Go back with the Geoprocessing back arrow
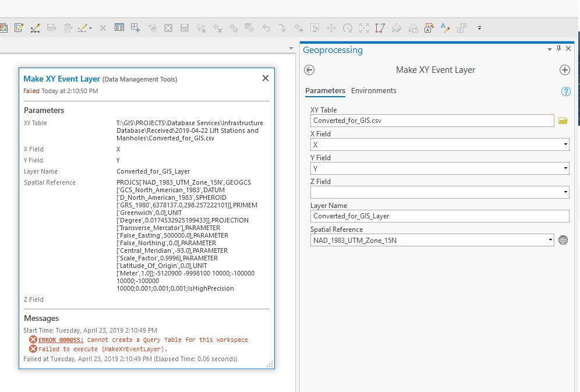The height and width of the screenshot is (392, 580). click(309, 70)
